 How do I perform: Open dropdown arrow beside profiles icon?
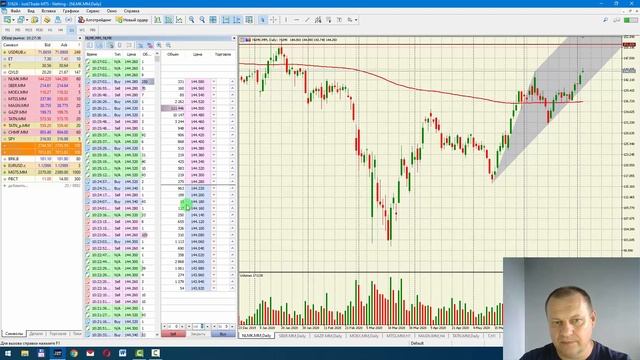27,20
